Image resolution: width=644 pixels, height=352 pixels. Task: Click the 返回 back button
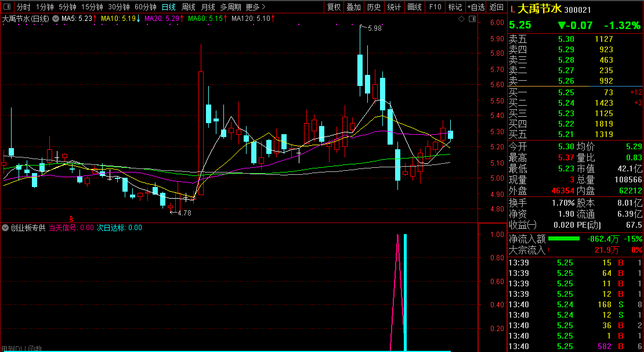pos(497,7)
